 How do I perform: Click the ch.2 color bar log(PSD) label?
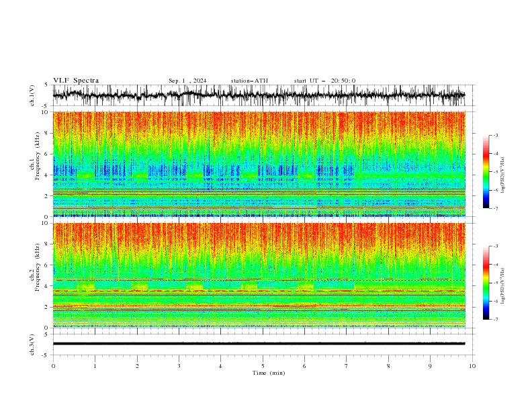(503, 285)
